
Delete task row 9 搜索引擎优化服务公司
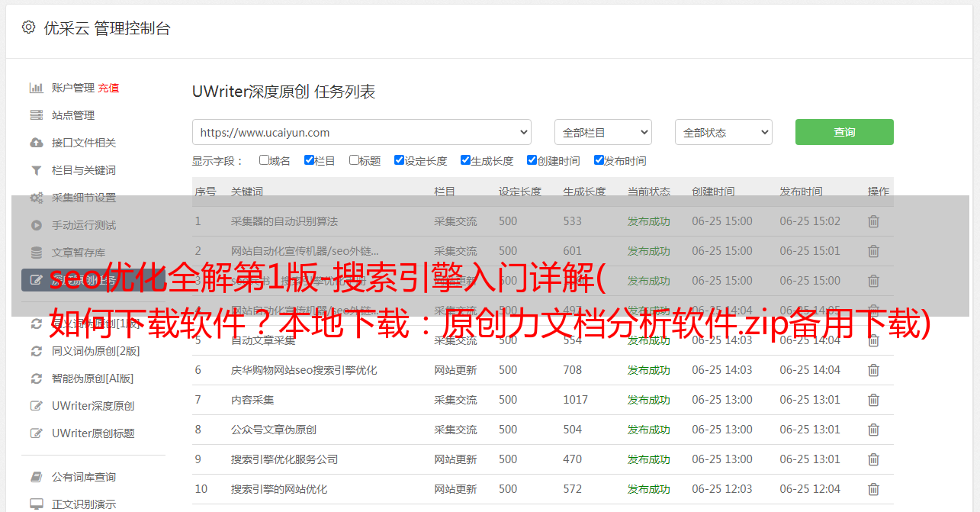click(873, 459)
